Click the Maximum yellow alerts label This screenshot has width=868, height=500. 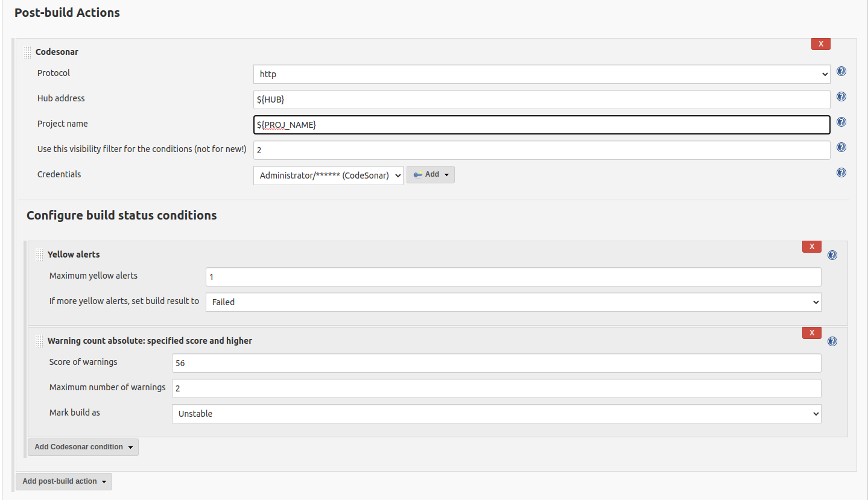point(93,276)
